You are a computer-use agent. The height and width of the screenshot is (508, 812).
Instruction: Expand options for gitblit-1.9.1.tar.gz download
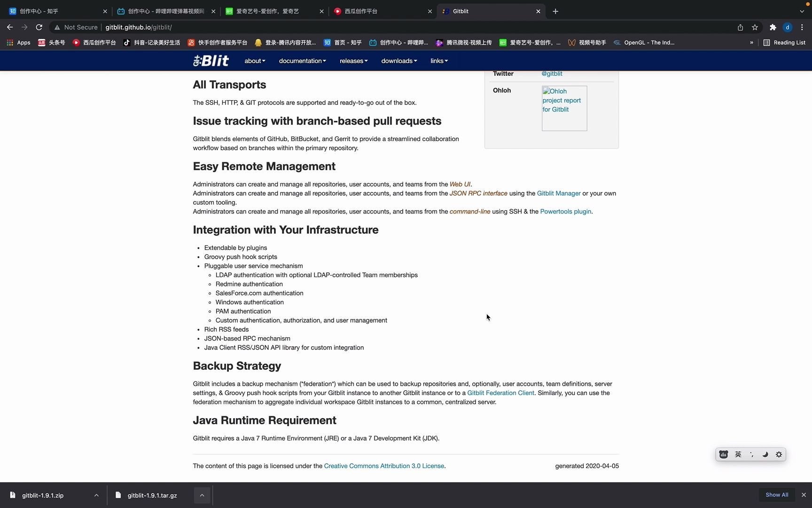click(x=202, y=495)
